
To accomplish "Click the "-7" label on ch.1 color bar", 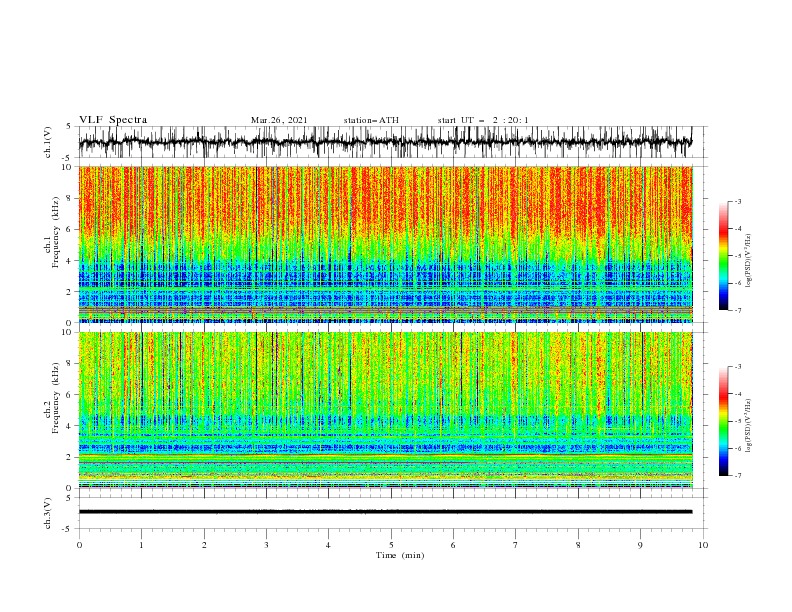I will [x=737, y=310].
